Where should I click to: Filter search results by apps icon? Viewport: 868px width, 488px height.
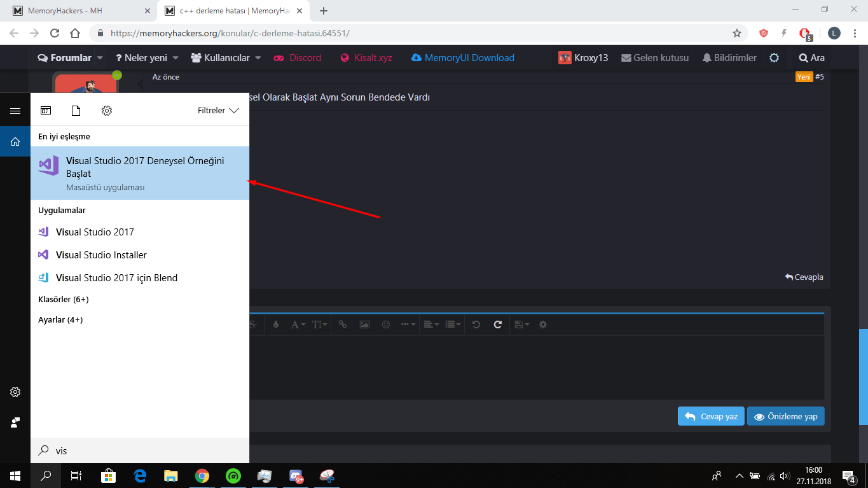pyautogui.click(x=46, y=111)
